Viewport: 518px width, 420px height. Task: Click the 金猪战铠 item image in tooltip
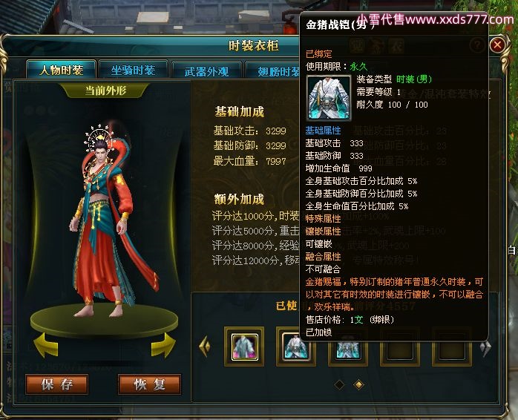329,98
